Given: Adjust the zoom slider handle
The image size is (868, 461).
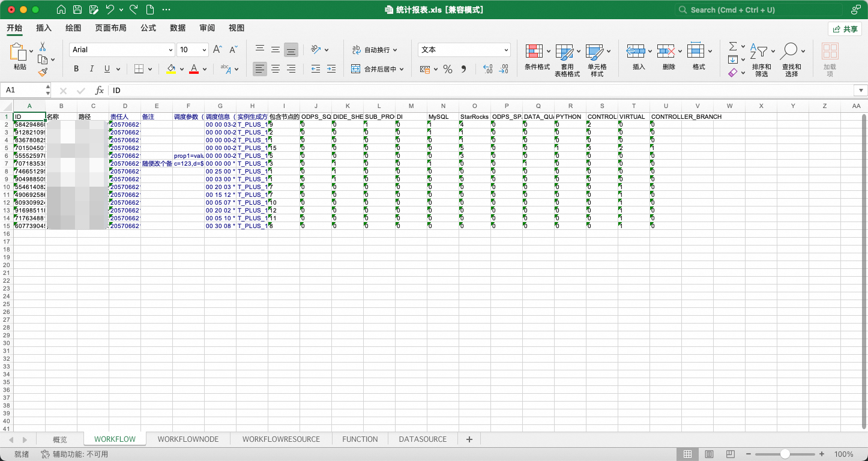Looking at the screenshot, I should [x=785, y=454].
